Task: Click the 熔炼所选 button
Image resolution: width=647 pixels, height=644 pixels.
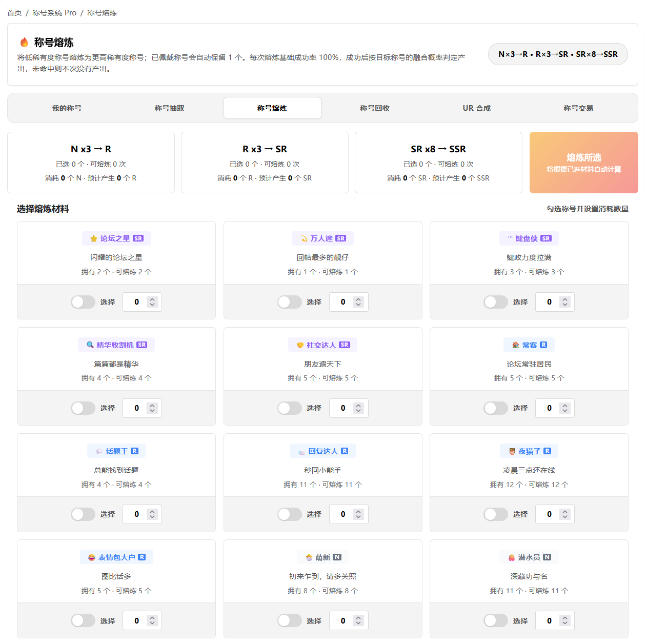Action: click(584, 163)
